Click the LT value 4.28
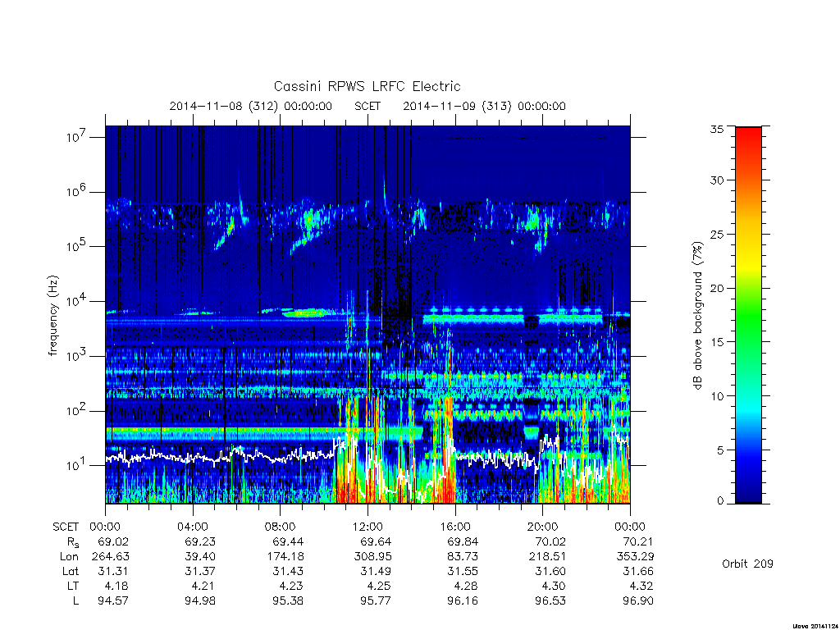 click(x=466, y=586)
